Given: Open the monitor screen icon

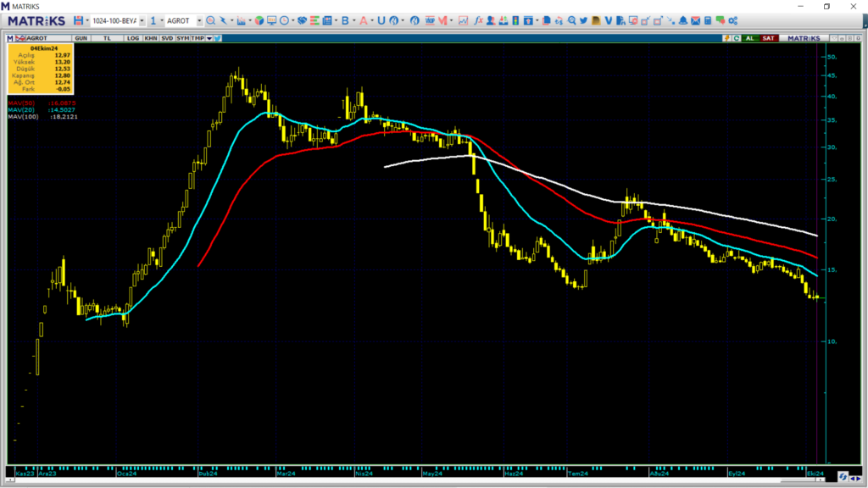Looking at the screenshot, I should click(271, 20).
